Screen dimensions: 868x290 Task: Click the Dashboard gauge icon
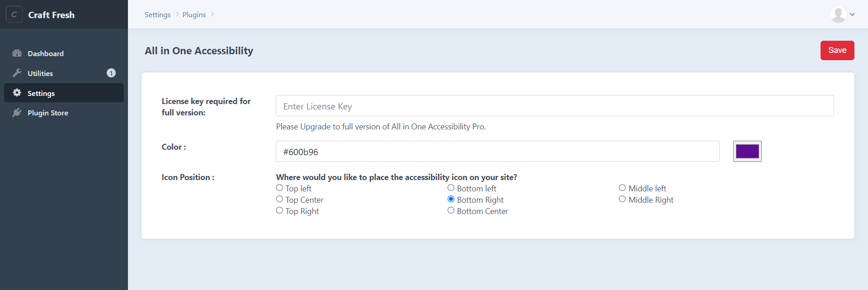pyautogui.click(x=17, y=53)
